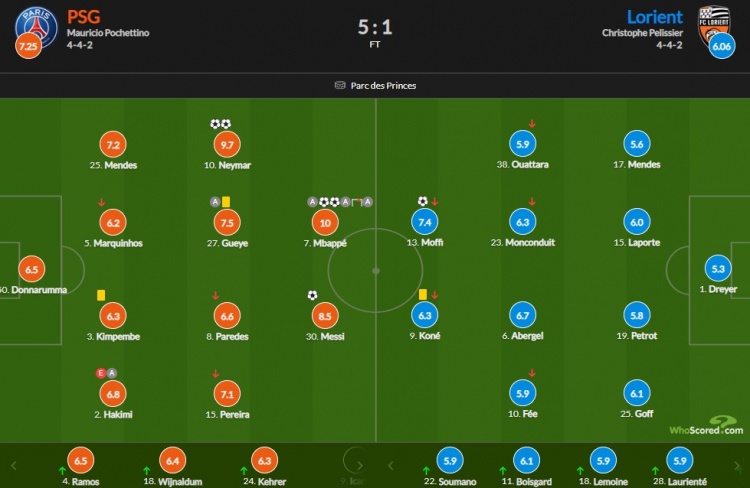Show previous Lorient substitutes with left chevron

(x=390, y=466)
